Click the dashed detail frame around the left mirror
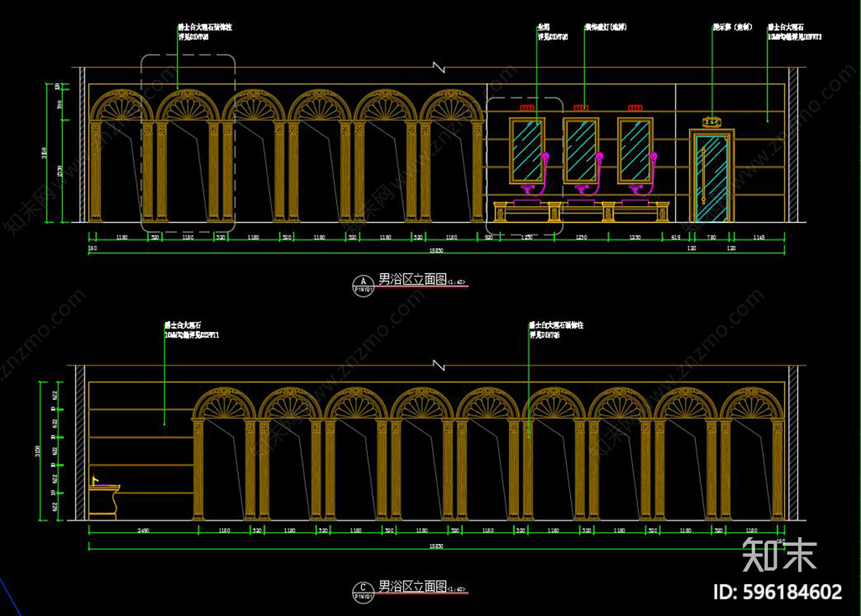This screenshot has width=861, height=616. 524,166
